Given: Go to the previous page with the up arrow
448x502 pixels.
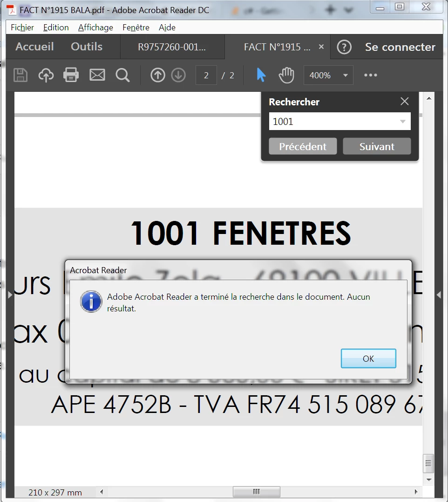Looking at the screenshot, I should [x=158, y=75].
